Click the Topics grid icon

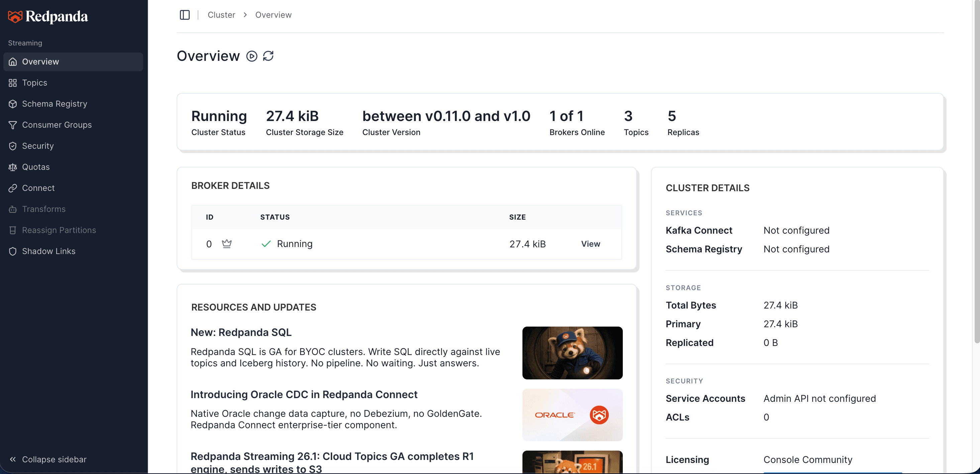(13, 83)
